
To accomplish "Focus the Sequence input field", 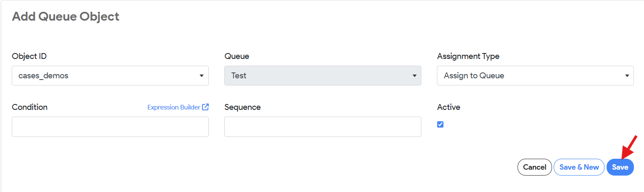I will pos(323,127).
